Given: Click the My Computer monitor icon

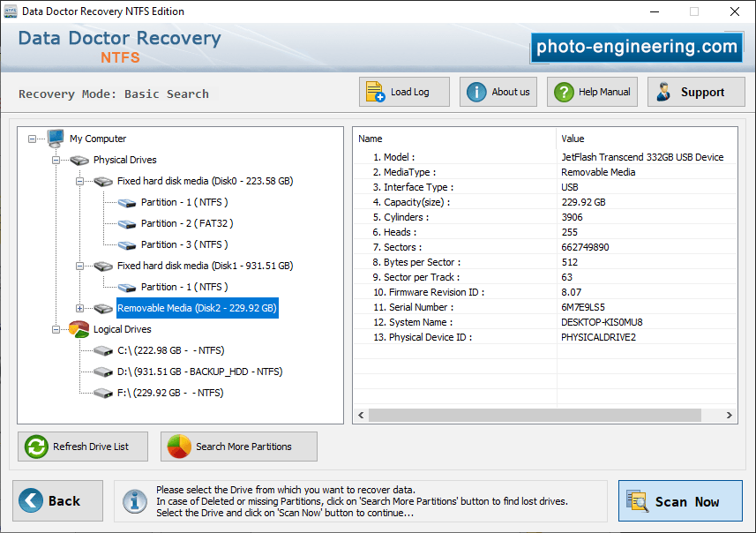Looking at the screenshot, I should point(56,139).
